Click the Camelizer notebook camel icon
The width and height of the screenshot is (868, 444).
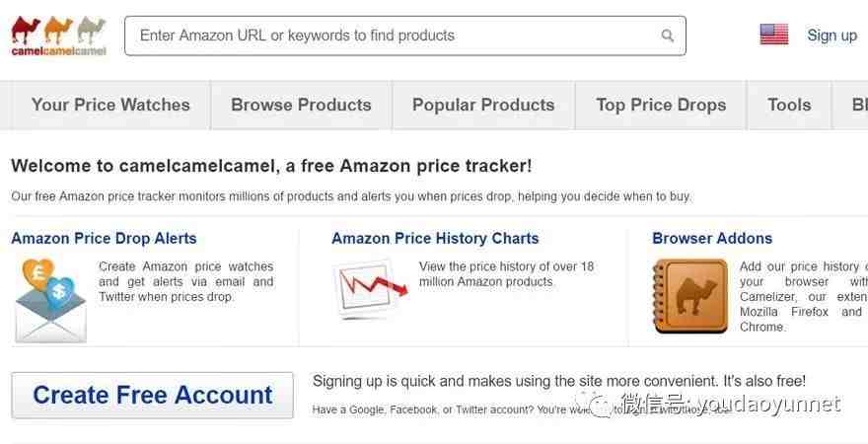pyautogui.click(x=690, y=296)
